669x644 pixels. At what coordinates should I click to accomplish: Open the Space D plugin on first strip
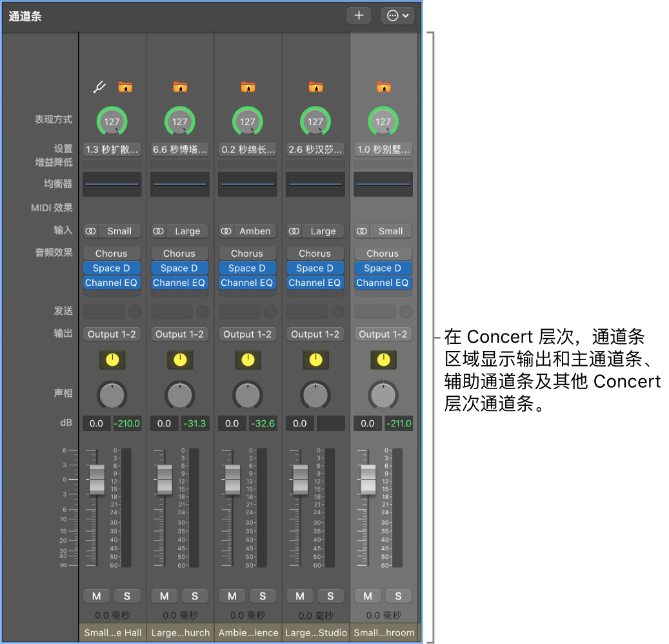(x=112, y=267)
